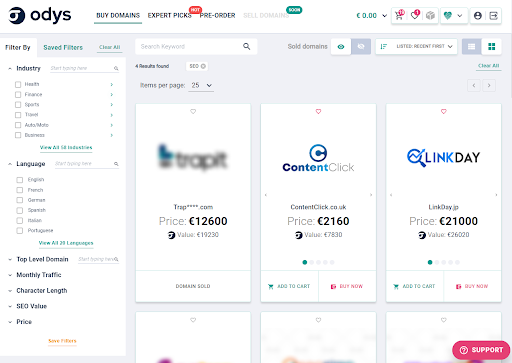The image size is (512, 363).
Task: Open the shopping cart icon
Action: click(399, 15)
